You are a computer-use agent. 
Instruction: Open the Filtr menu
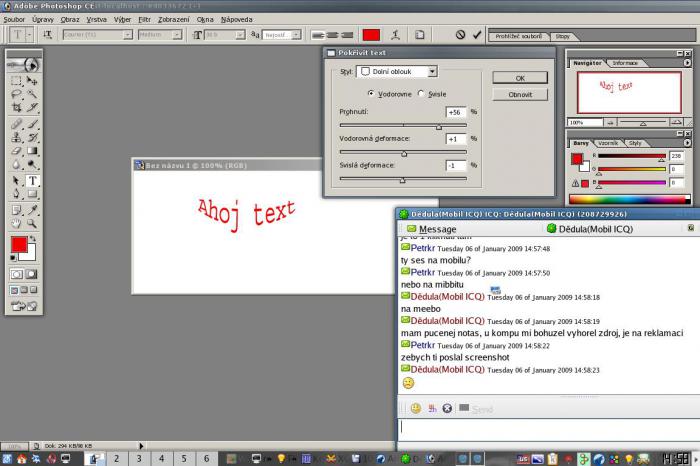point(144,20)
